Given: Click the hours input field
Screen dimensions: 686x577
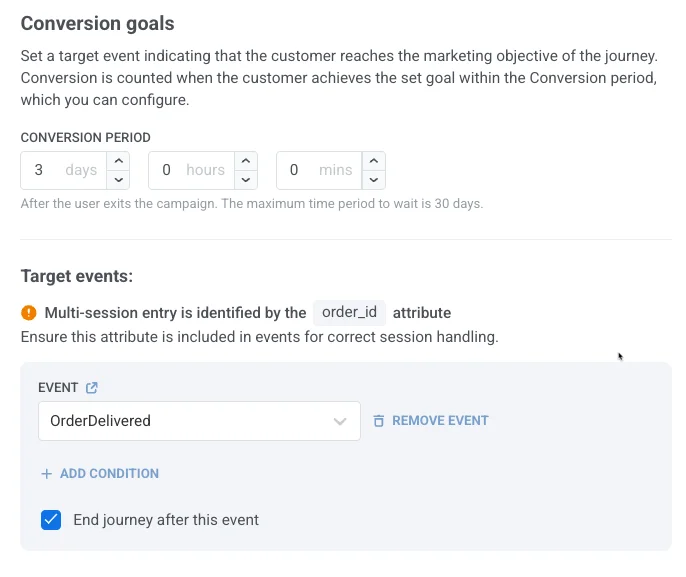Looking at the screenshot, I should [190, 170].
